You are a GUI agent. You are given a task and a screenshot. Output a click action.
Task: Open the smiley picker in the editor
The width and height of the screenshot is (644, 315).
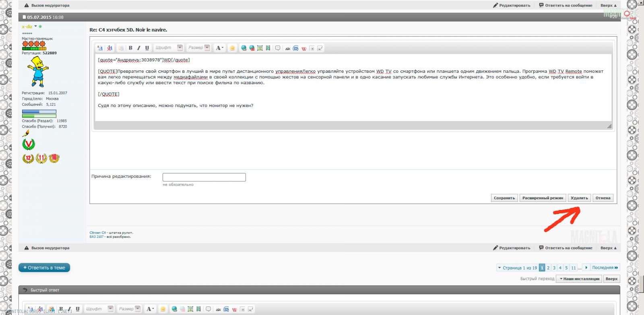pyautogui.click(x=232, y=48)
